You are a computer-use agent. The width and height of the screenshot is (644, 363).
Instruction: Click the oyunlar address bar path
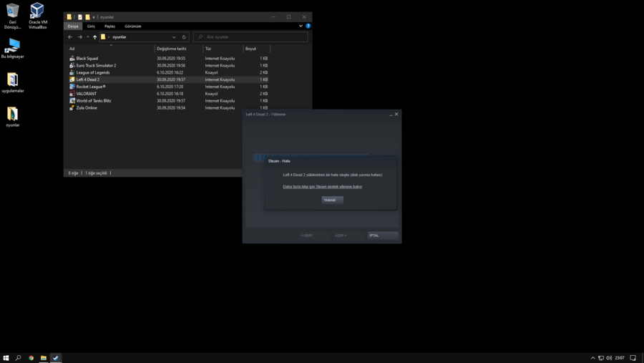119,37
